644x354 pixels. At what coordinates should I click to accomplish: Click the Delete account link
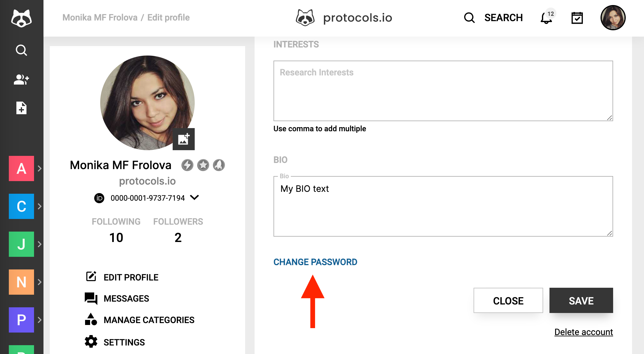tap(584, 332)
